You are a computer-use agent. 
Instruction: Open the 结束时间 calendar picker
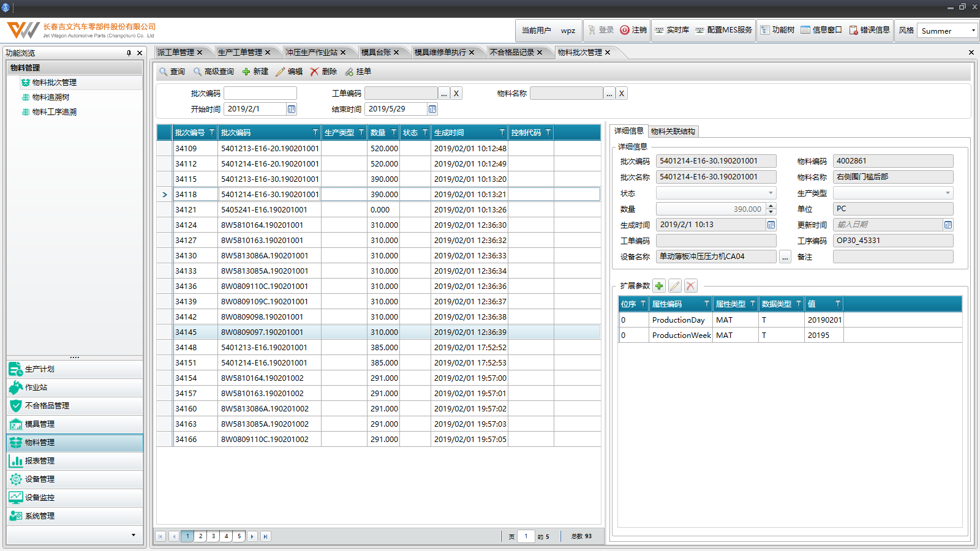click(x=432, y=109)
